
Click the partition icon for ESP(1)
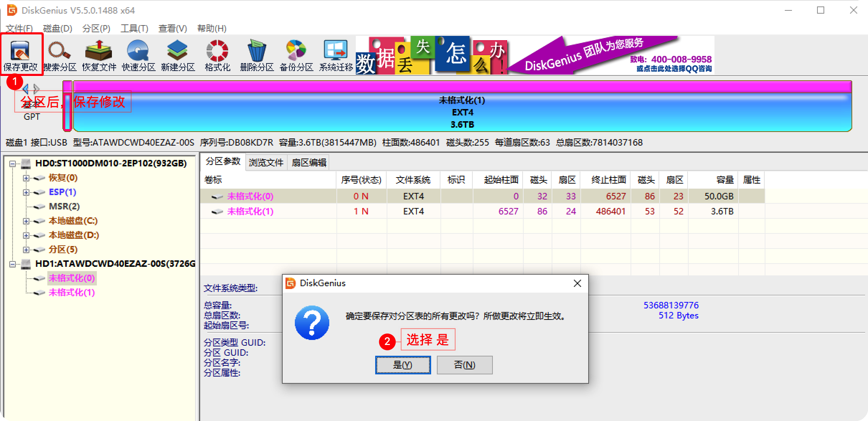click(39, 193)
